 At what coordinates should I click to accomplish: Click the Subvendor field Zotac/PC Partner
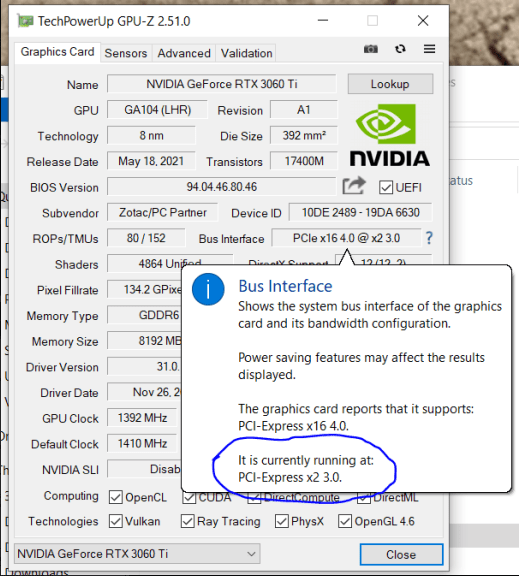pyautogui.click(x=163, y=212)
